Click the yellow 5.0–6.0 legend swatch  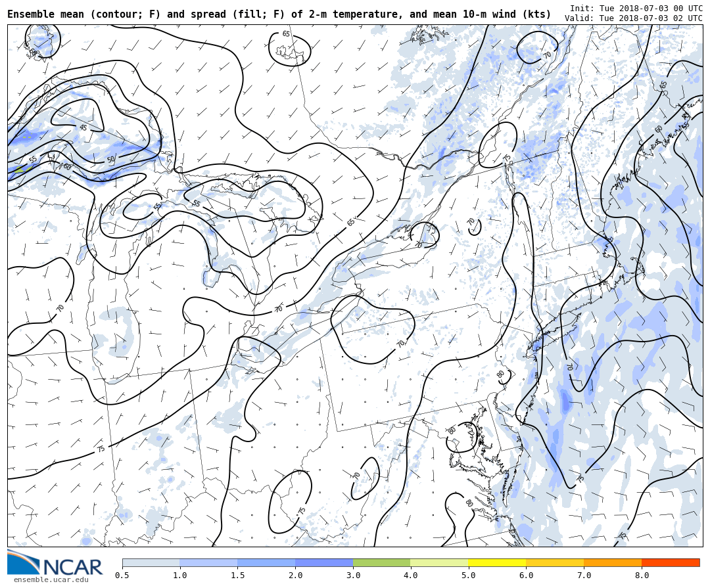click(498, 562)
